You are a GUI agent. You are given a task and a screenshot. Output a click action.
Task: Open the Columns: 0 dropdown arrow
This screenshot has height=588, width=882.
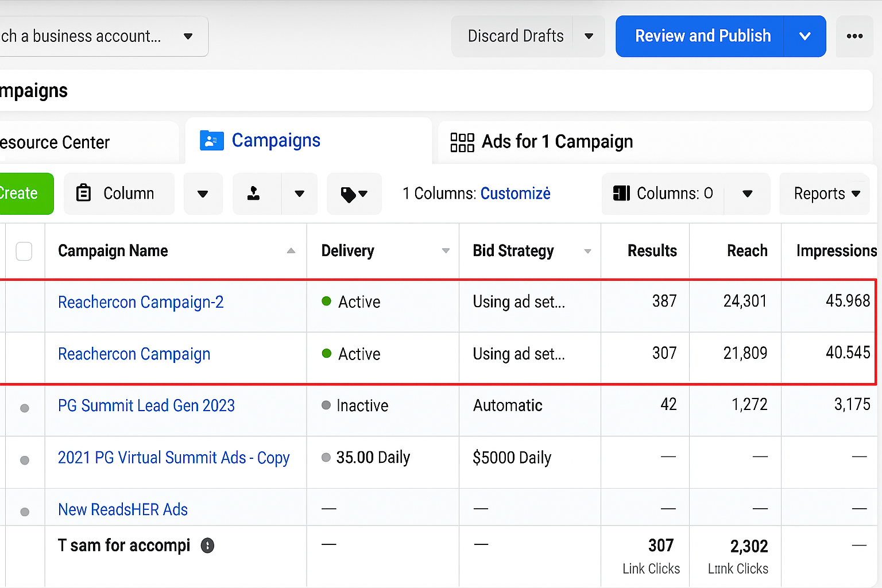[x=747, y=194]
